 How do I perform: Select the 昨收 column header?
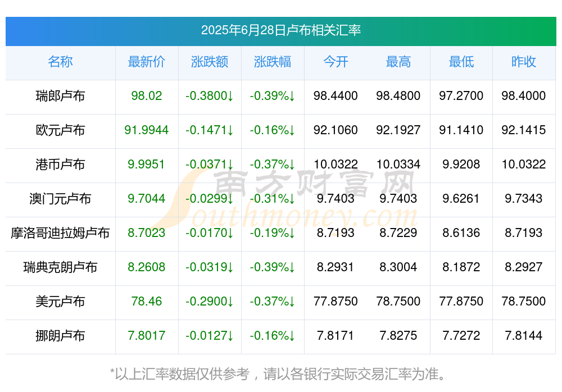tap(524, 62)
